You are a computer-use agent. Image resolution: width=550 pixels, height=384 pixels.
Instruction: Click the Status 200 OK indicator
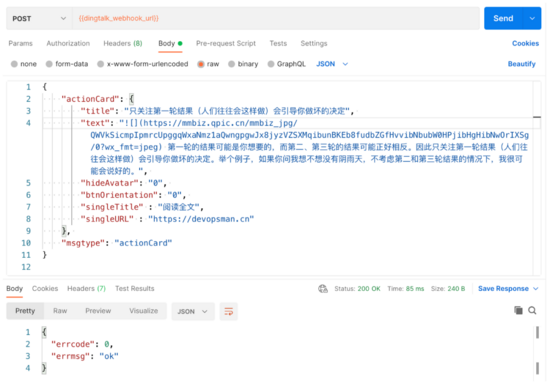pyautogui.click(x=357, y=289)
